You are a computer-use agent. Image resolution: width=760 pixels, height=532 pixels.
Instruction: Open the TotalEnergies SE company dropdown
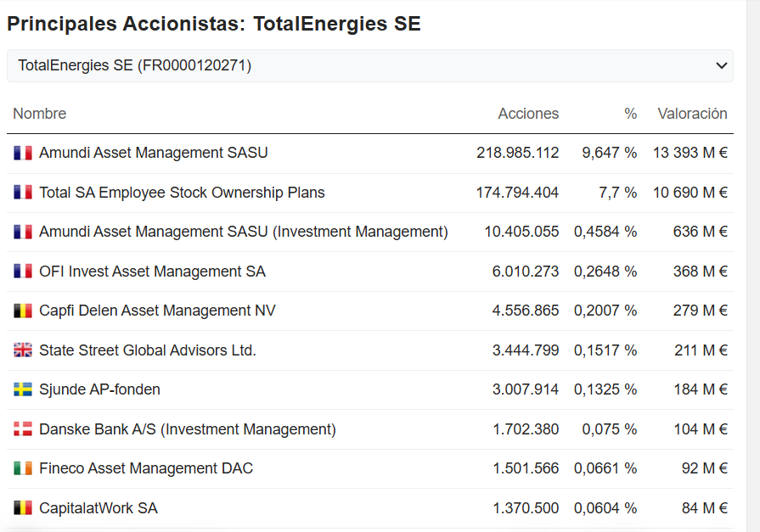[x=369, y=65]
